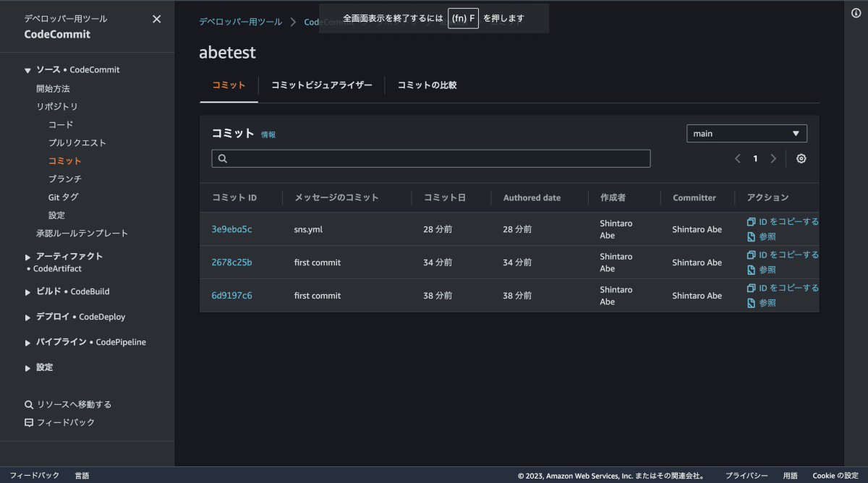Collapse the ソース CodeCommit section

[x=28, y=70]
